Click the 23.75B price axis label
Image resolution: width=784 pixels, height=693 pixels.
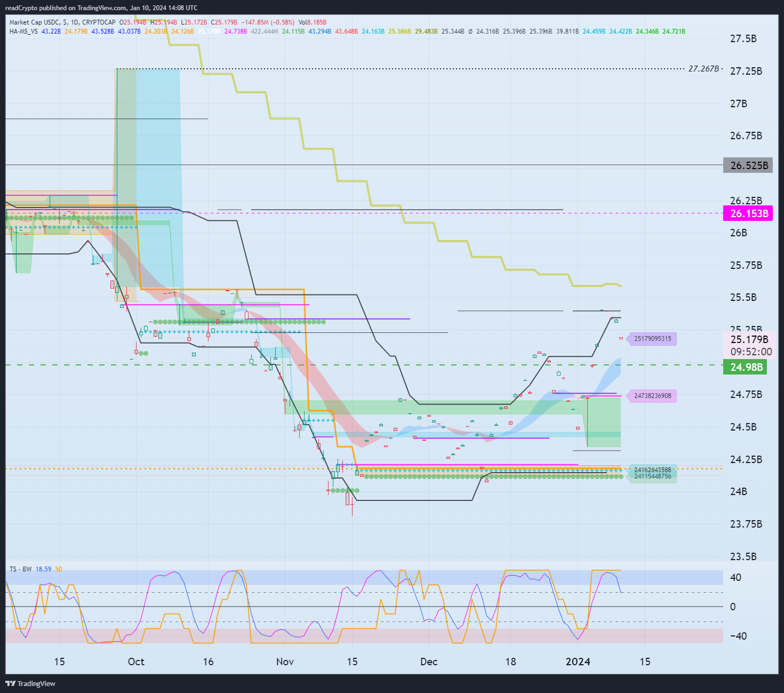(x=746, y=524)
